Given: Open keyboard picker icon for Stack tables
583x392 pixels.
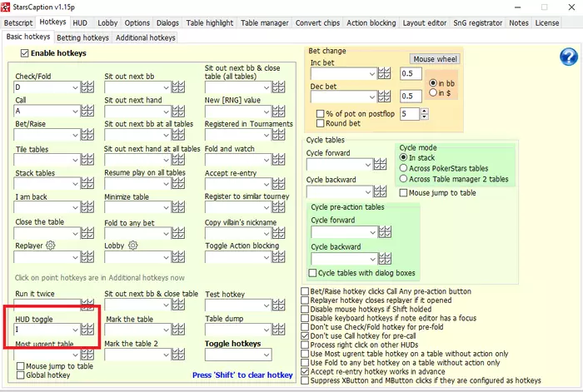Looking at the screenshot, I should (87, 184).
